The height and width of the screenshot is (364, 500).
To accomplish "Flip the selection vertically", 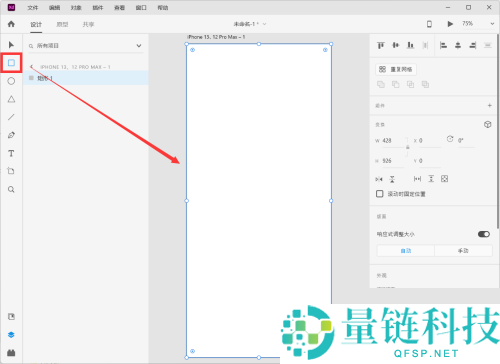I will 392,179.
